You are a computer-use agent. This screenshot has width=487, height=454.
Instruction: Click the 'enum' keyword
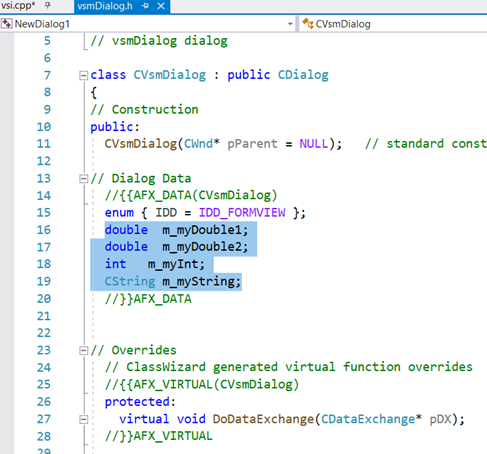(119, 213)
